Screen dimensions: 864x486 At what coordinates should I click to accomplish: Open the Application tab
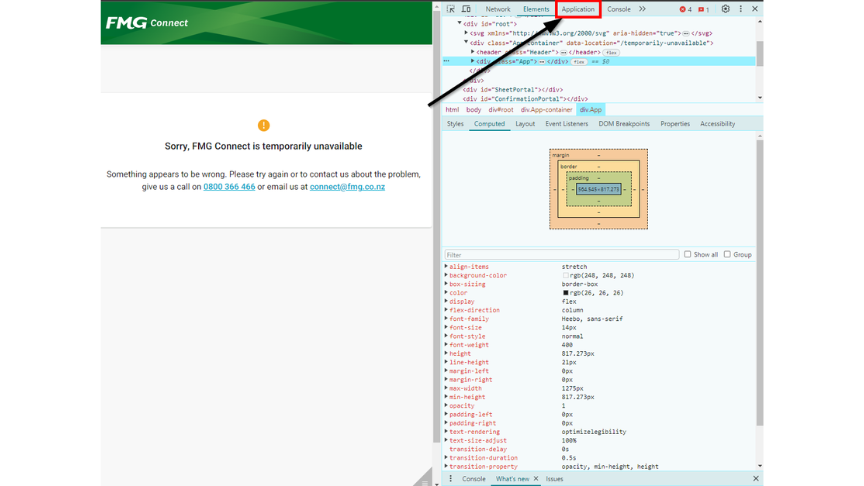click(578, 9)
